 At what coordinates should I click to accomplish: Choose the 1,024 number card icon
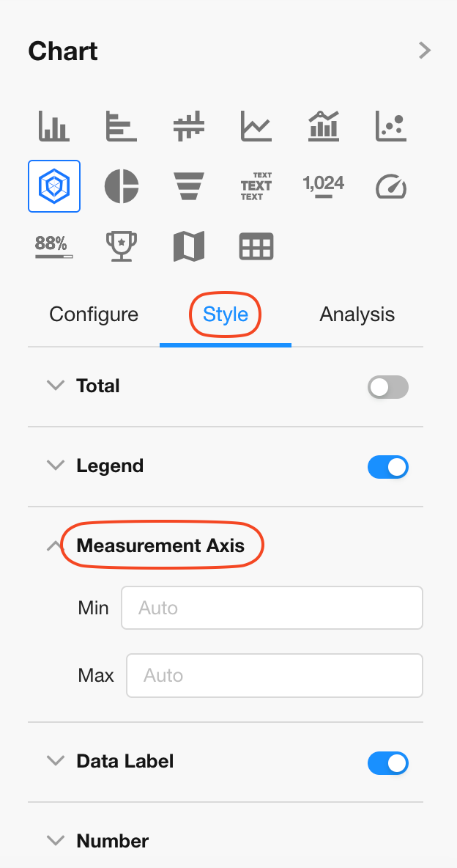323,186
